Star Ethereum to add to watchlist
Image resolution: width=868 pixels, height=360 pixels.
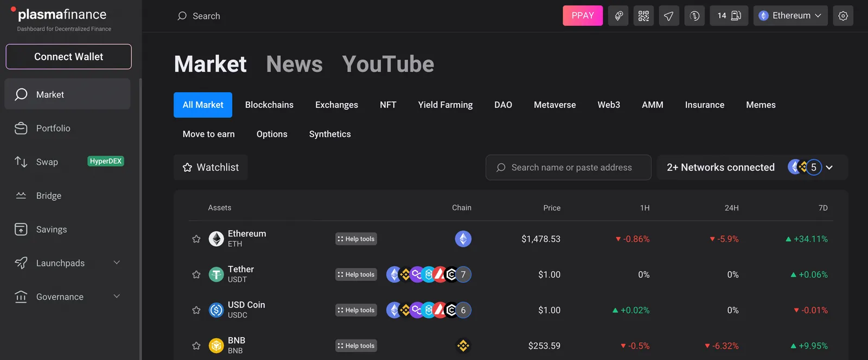[196, 239]
